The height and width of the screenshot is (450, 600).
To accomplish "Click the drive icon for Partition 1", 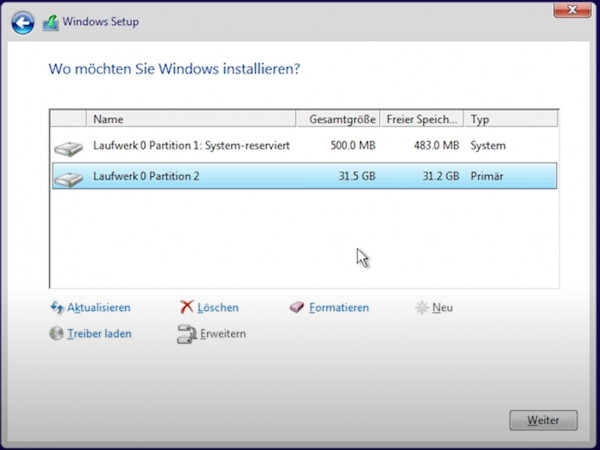I will (68, 148).
